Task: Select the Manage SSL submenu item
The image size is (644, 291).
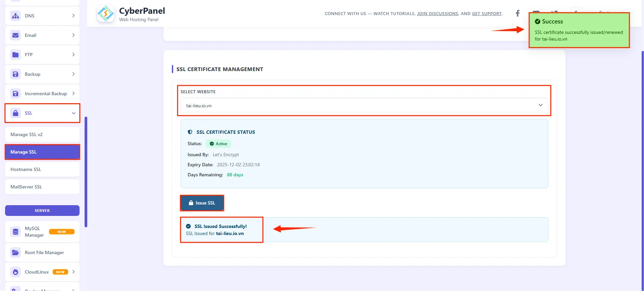Action: click(x=42, y=152)
